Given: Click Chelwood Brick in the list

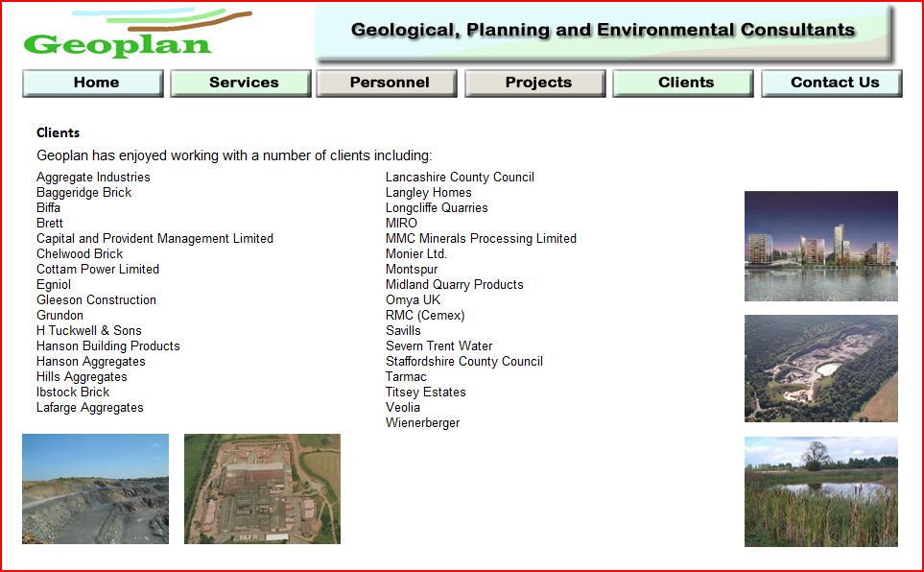Looking at the screenshot, I should [x=80, y=253].
